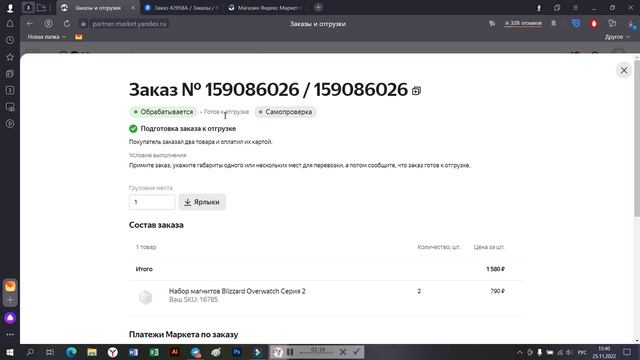The width and height of the screenshot is (640, 360).
Task: Click the total price 1 580 ₽
Action: tap(495, 269)
